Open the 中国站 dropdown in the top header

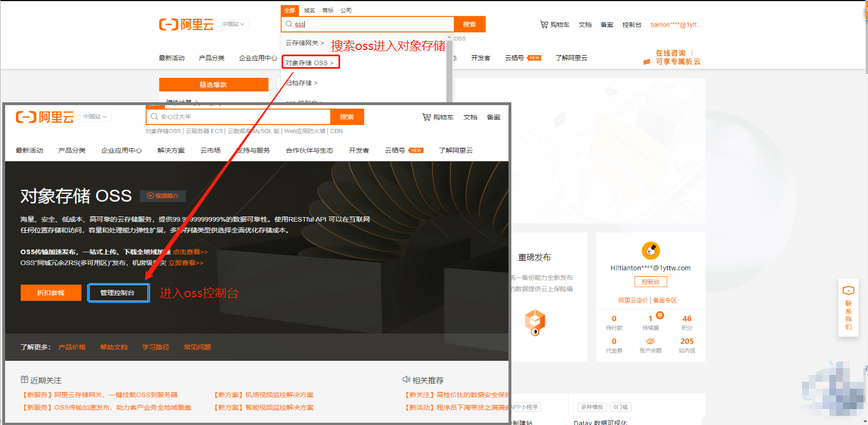coord(233,24)
